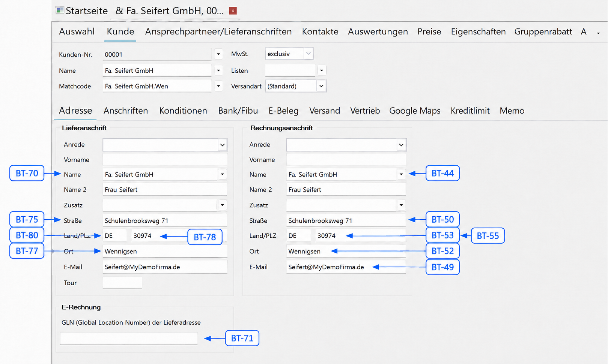Image resolution: width=608 pixels, height=364 pixels.
Task: Click the Lieferanschrift Straße field
Action: 165,220
